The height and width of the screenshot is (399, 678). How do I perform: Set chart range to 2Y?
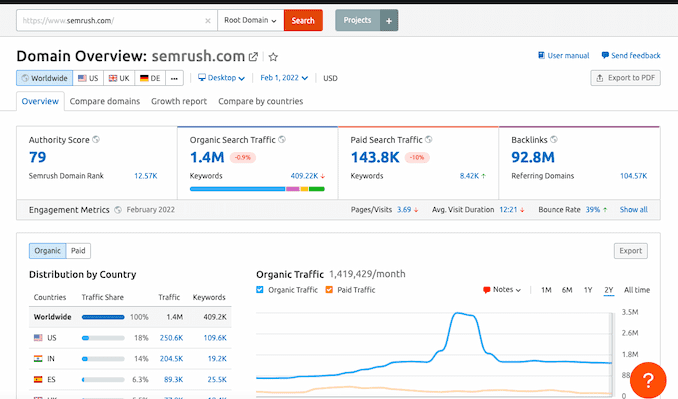(x=609, y=290)
